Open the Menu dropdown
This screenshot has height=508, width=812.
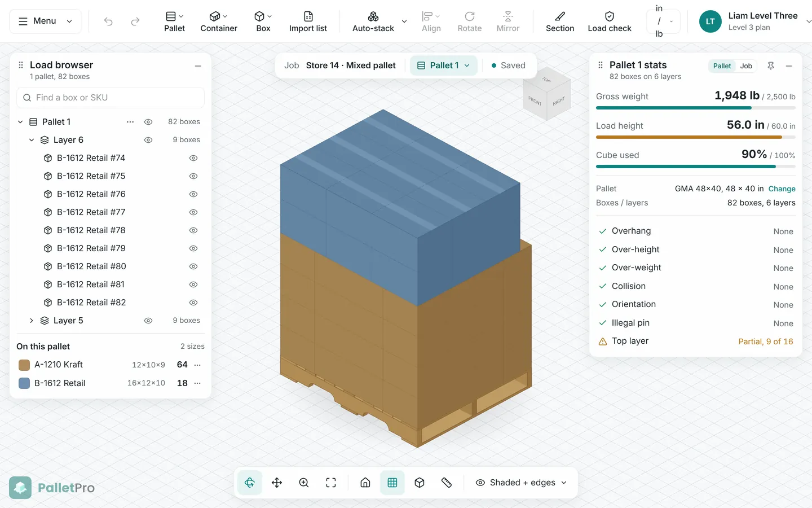coord(46,21)
